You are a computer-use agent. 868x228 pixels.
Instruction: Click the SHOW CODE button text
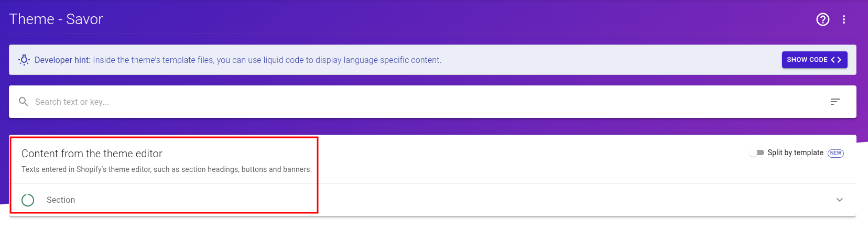[x=807, y=60]
